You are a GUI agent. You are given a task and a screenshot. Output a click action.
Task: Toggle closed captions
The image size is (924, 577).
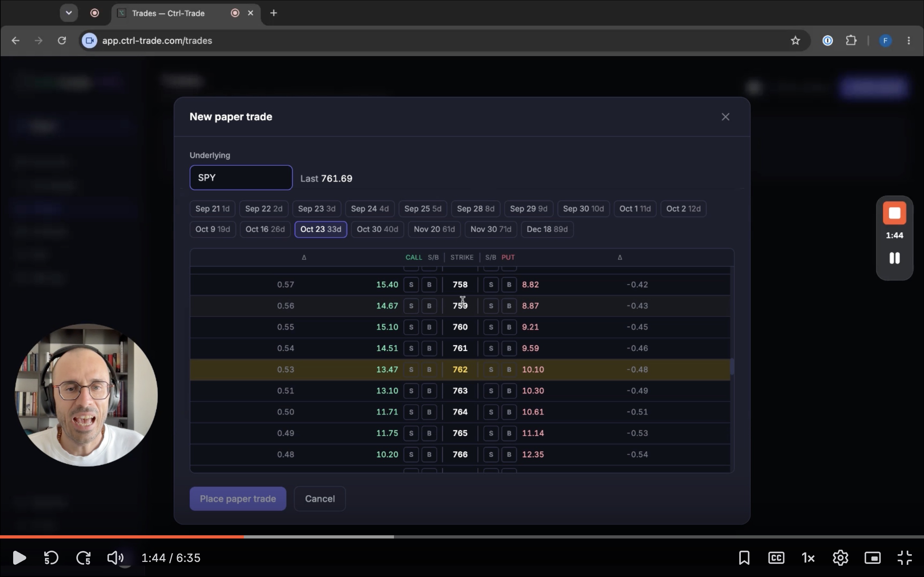(776, 557)
